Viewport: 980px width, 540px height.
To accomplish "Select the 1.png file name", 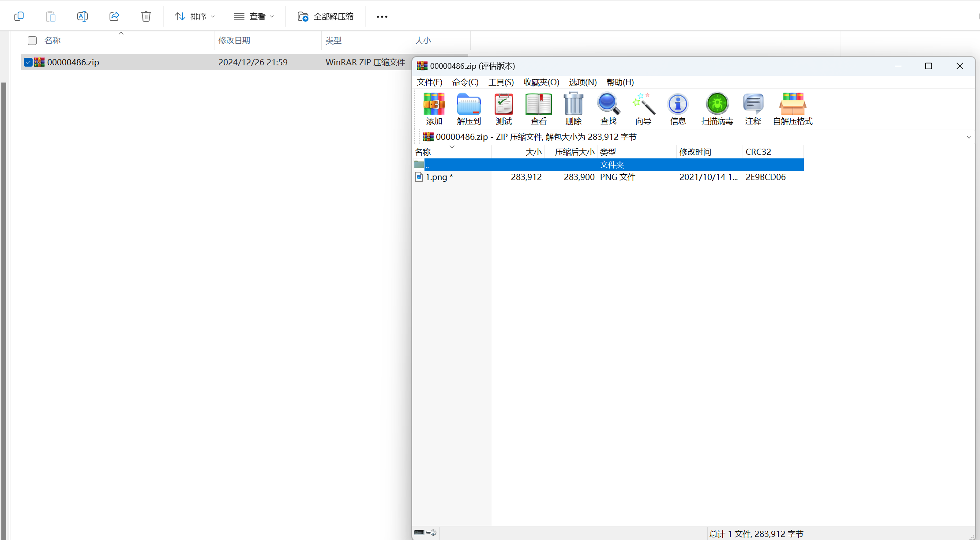I will coord(439,177).
